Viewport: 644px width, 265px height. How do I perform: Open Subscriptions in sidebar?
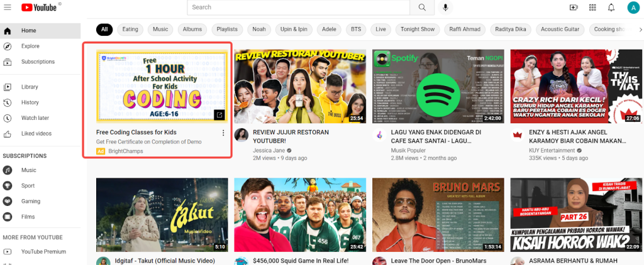[x=40, y=62]
